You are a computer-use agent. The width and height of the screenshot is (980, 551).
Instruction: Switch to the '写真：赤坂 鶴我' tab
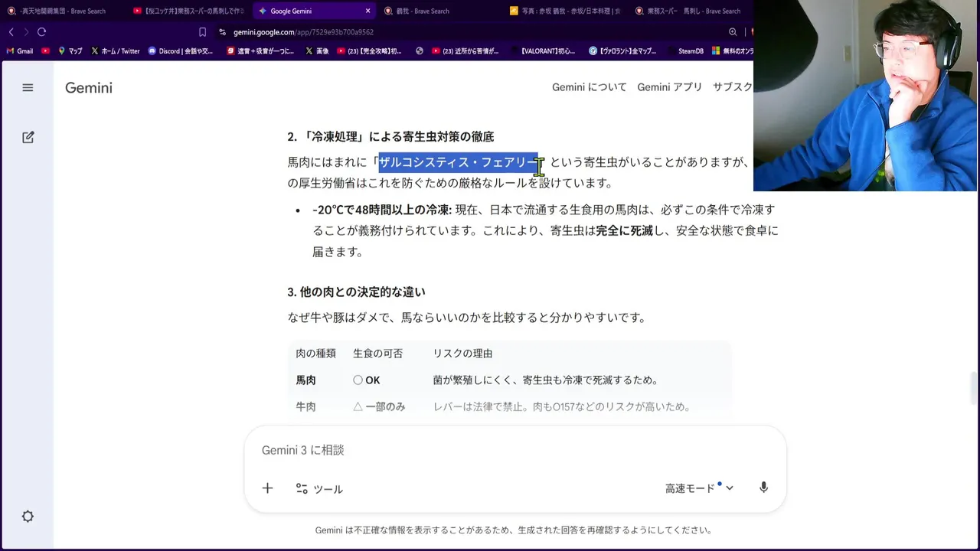[564, 11]
